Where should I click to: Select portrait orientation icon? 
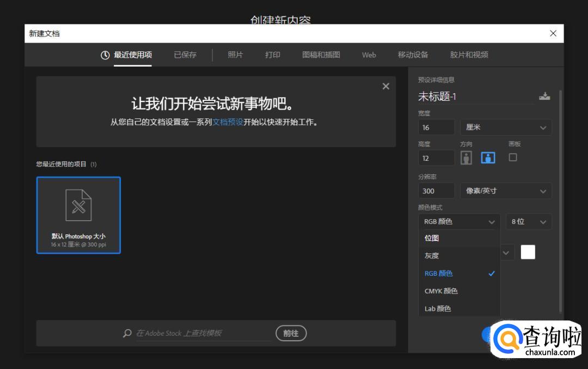(x=466, y=158)
